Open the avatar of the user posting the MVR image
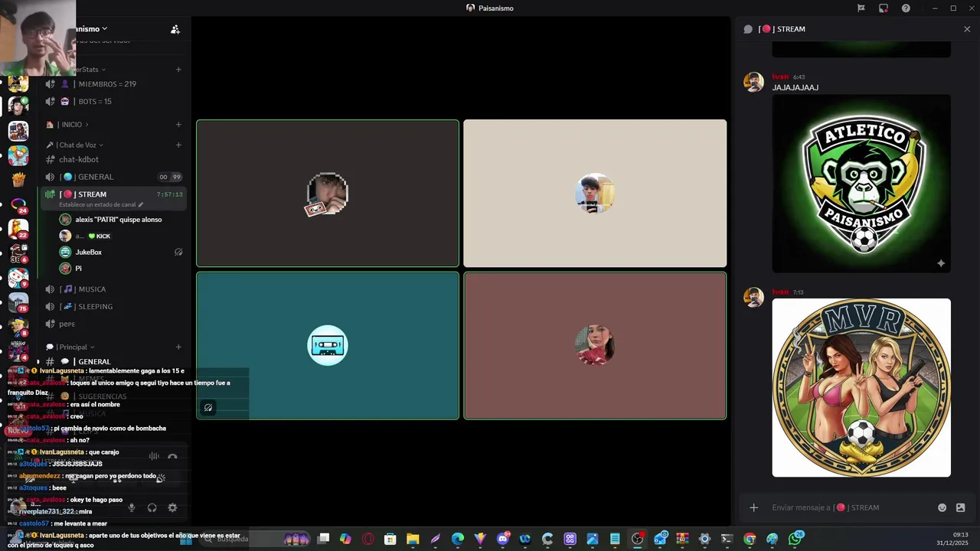This screenshot has width=980, height=551. click(753, 297)
